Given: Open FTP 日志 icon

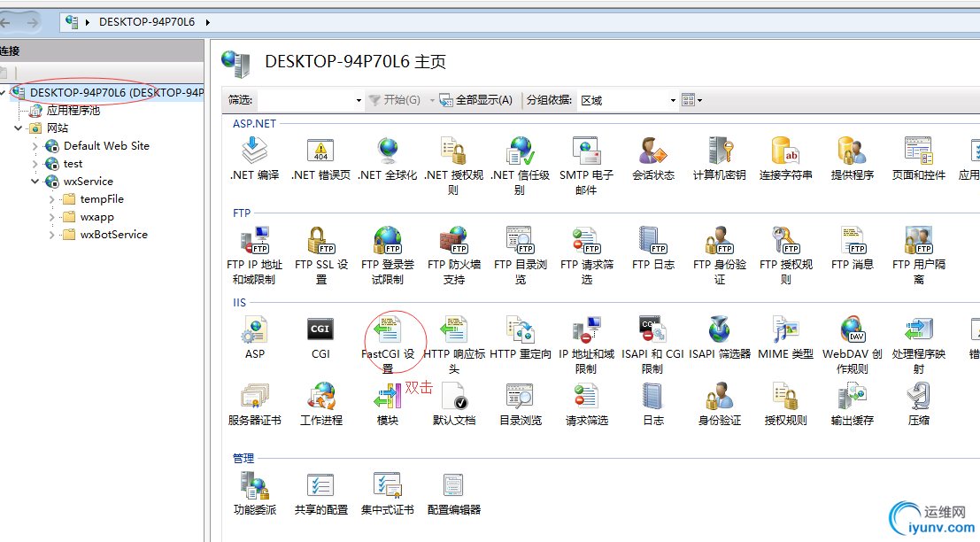Looking at the screenshot, I should [653, 240].
